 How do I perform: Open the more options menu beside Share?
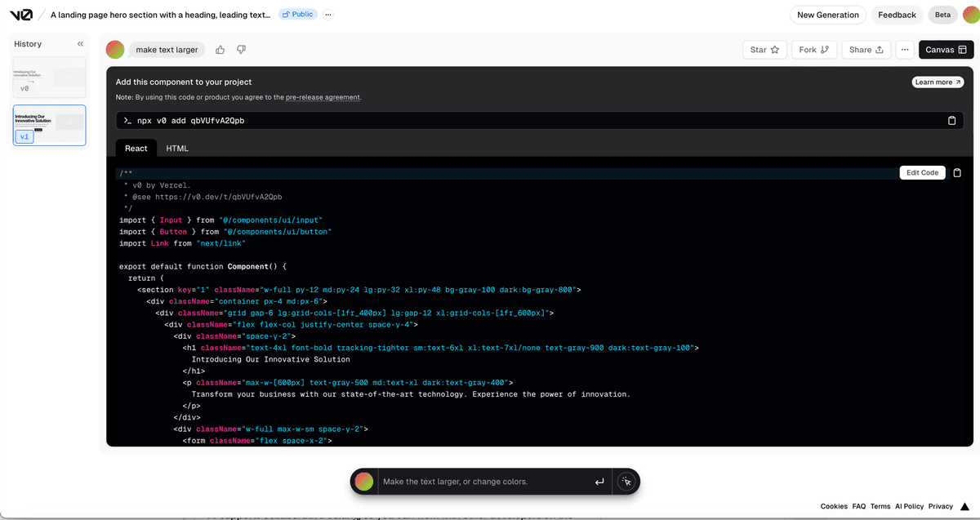(x=905, y=50)
